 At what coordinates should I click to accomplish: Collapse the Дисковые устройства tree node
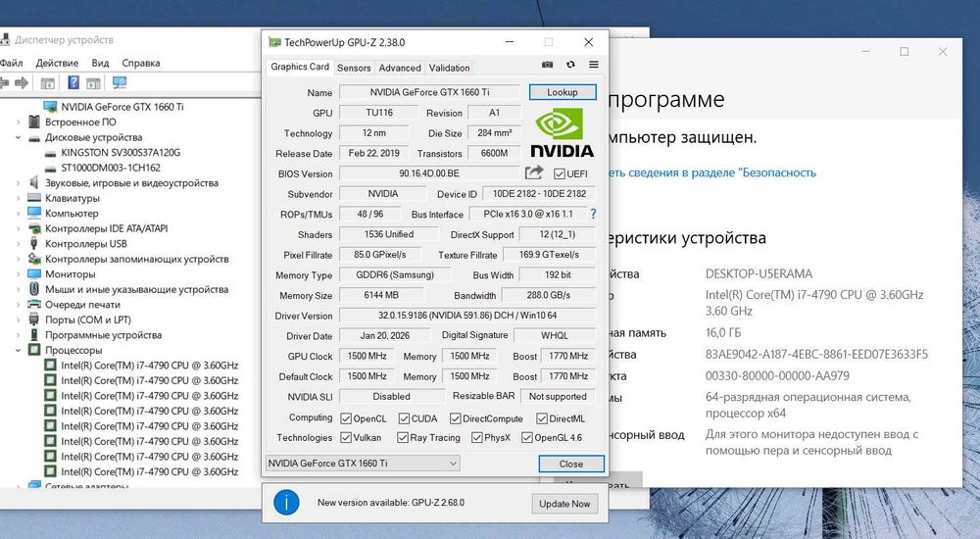[x=18, y=137]
